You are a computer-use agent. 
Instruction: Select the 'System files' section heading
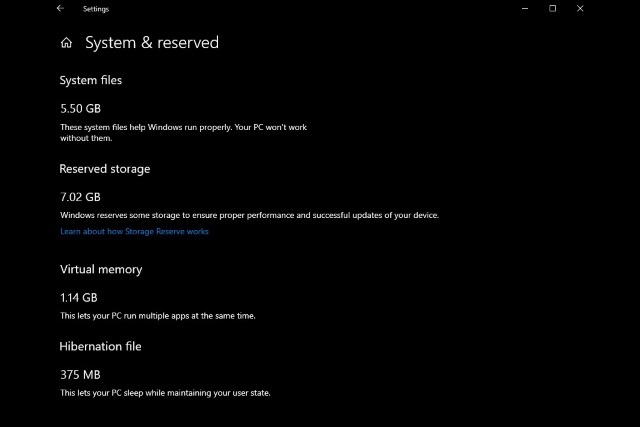point(91,80)
